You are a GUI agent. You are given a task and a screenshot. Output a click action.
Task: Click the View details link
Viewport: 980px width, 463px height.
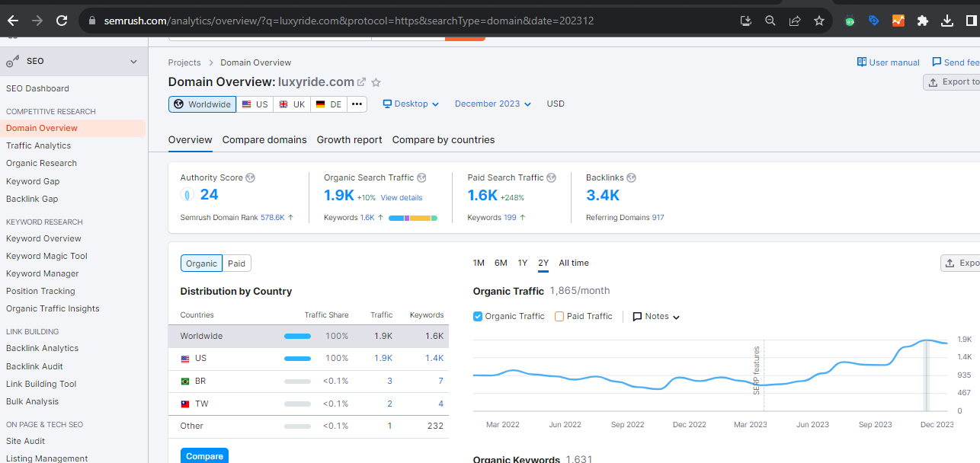tap(402, 198)
